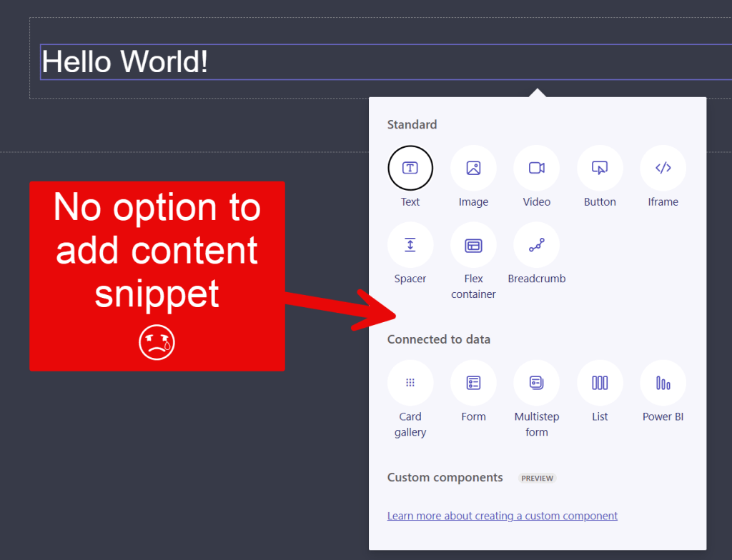This screenshot has height=560, width=732.
Task: Pick the Flex container component
Action: [x=473, y=245]
